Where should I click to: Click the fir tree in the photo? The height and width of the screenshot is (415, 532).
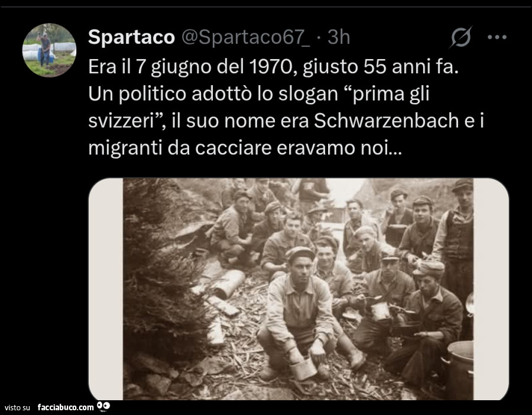coord(163,271)
